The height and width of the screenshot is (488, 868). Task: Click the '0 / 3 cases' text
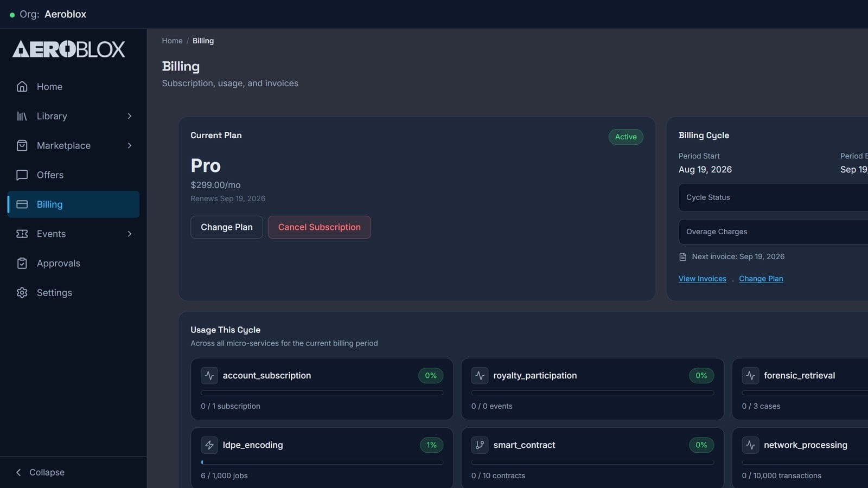(x=761, y=406)
